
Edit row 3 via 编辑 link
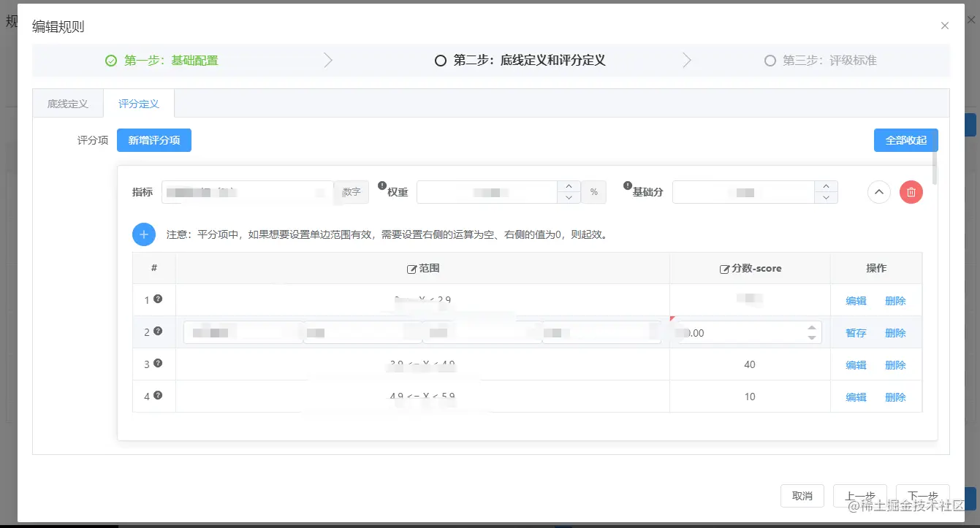pos(856,365)
